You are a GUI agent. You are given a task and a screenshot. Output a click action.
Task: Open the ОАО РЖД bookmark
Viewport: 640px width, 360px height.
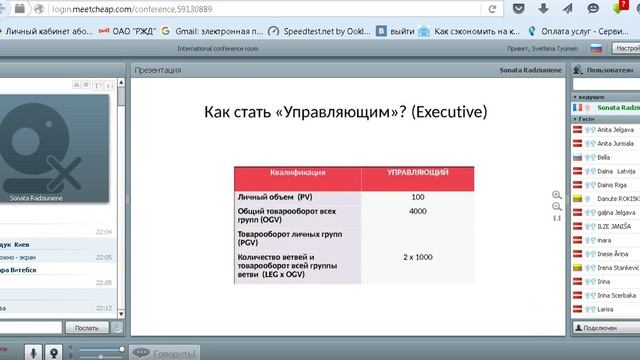click(127, 31)
